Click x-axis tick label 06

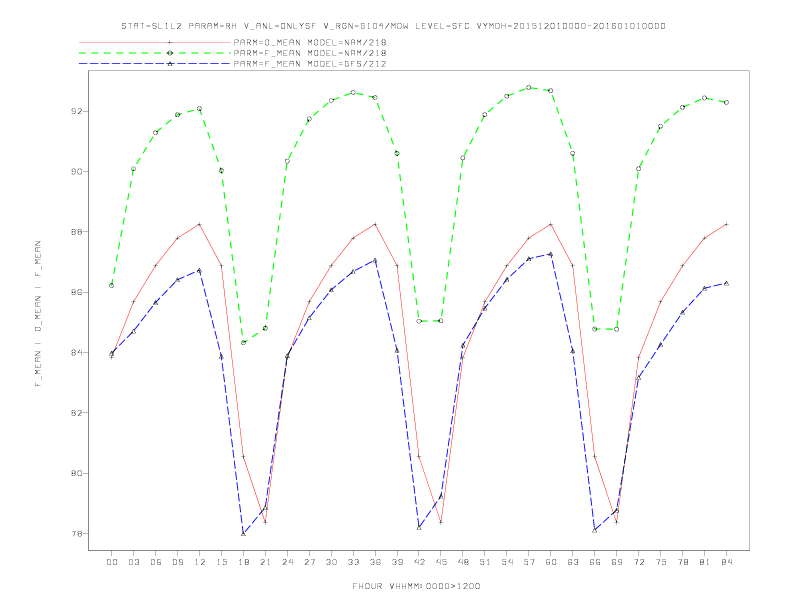[x=156, y=562]
